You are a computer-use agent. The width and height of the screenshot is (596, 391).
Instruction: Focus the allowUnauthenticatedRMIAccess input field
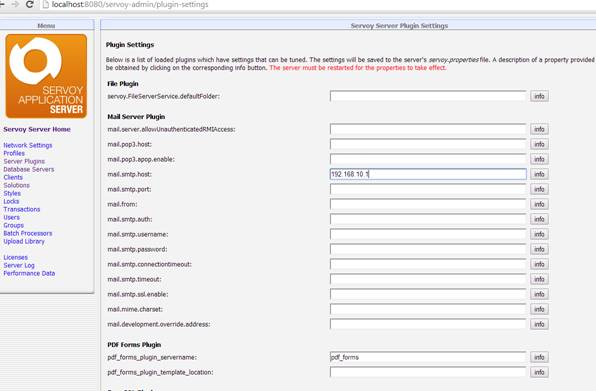click(428, 129)
